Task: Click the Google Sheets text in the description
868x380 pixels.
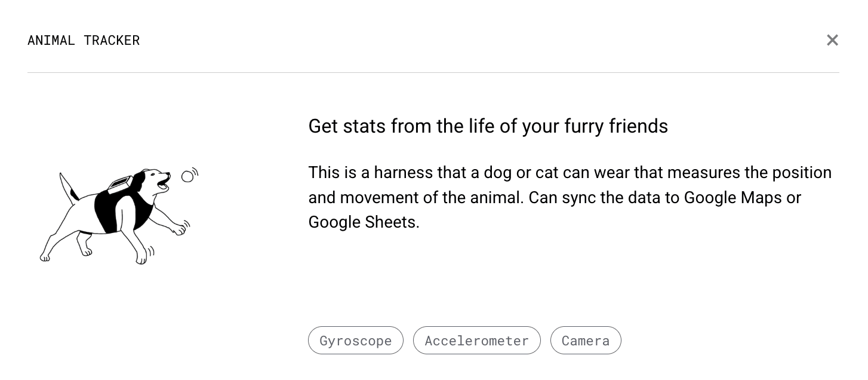Action: coord(364,222)
